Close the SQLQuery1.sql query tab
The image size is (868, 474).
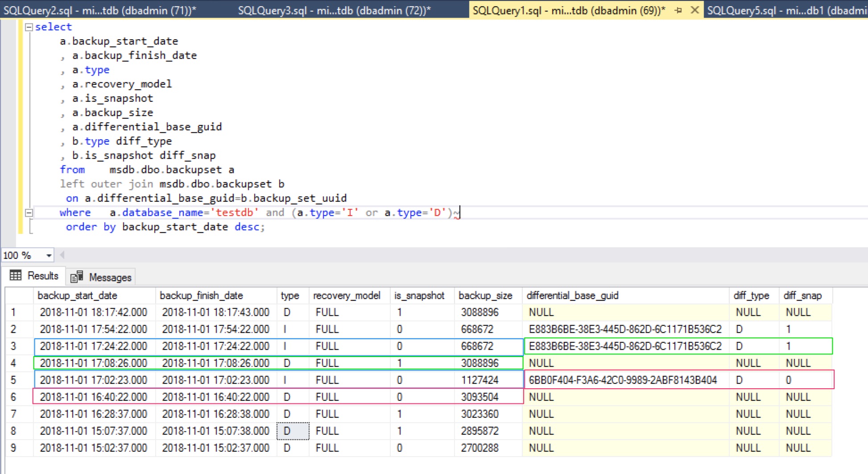694,10
